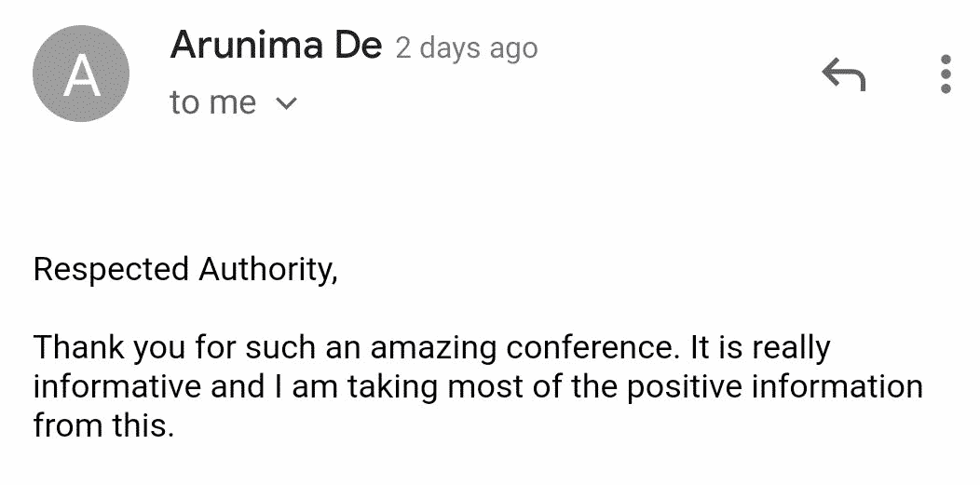Screen dimensions: 980x485
Task: Click the word 'Authority' in the greeting
Action: pos(265,272)
